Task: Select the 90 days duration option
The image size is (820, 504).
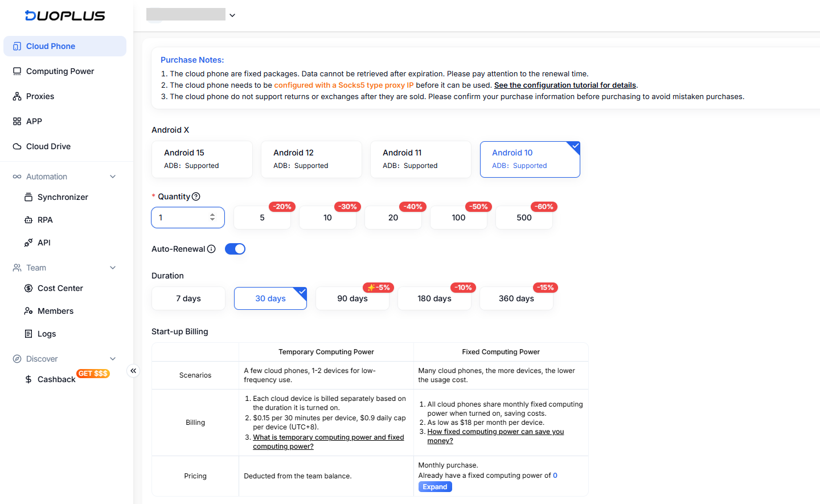Action: (x=352, y=298)
